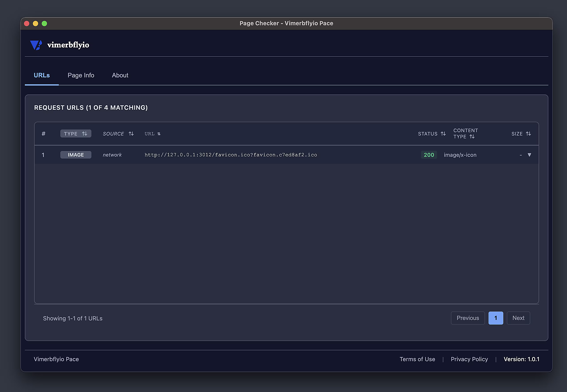567x392 pixels.
Task: Open the Terms of Use link
Action: point(417,359)
